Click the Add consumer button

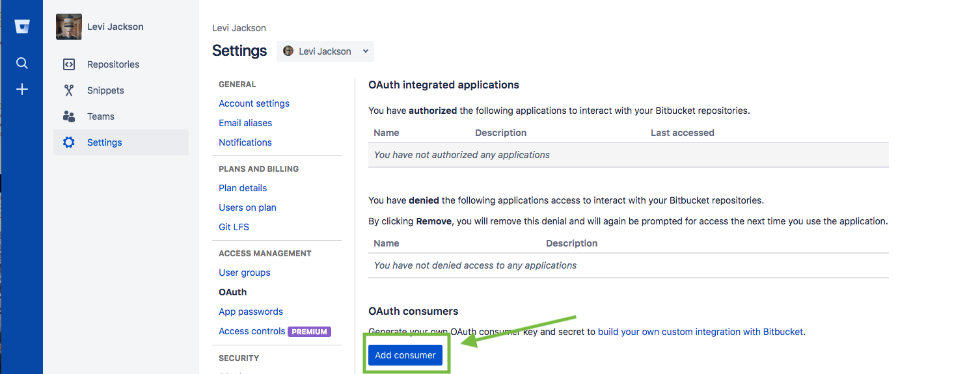tap(405, 355)
